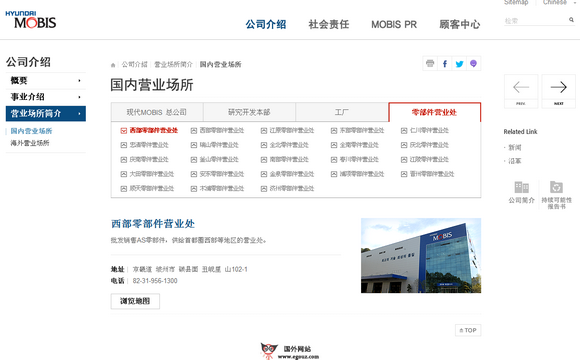Open the 公司介绍 top menu
The width and height of the screenshot is (580, 360).
click(266, 24)
